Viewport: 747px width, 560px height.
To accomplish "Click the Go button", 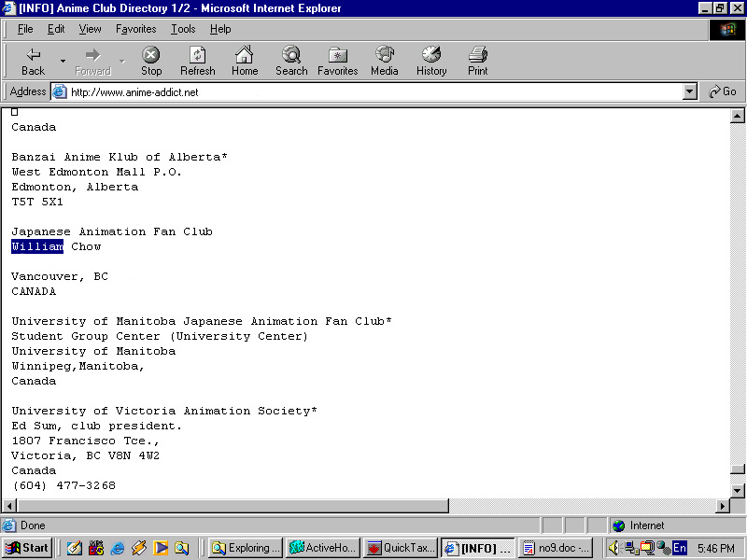I will (x=722, y=91).
